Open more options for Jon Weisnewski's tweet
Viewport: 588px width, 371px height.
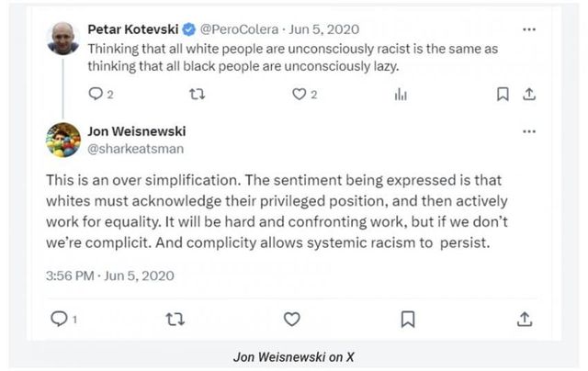(528, 131)
